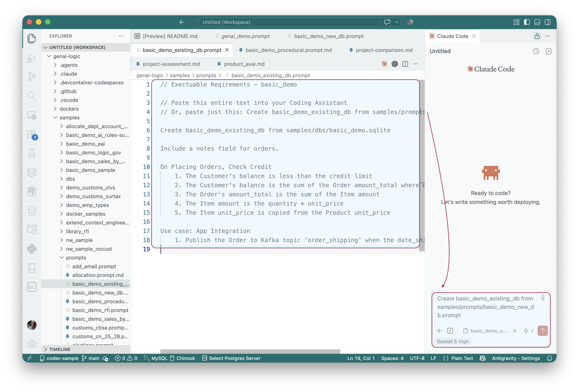Open notifications bell in status bar

pyautogui.click(x=549, y=358)
